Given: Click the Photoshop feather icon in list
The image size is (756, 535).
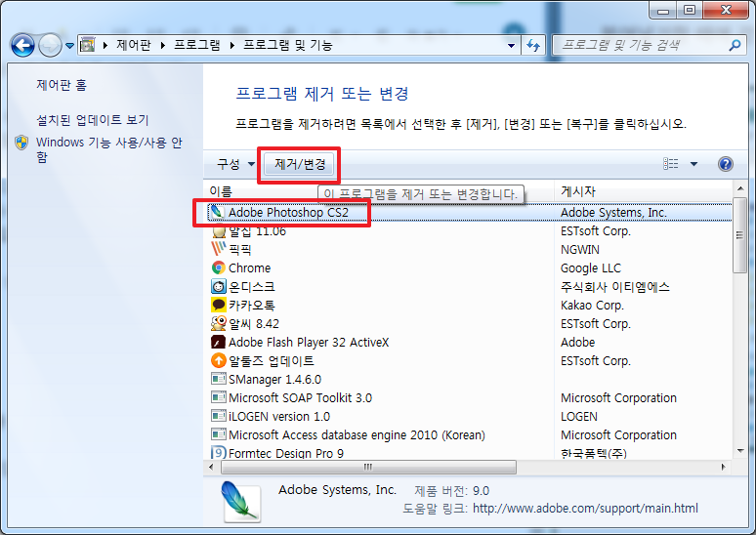Looking at the screenshot, I should [218, 212].
